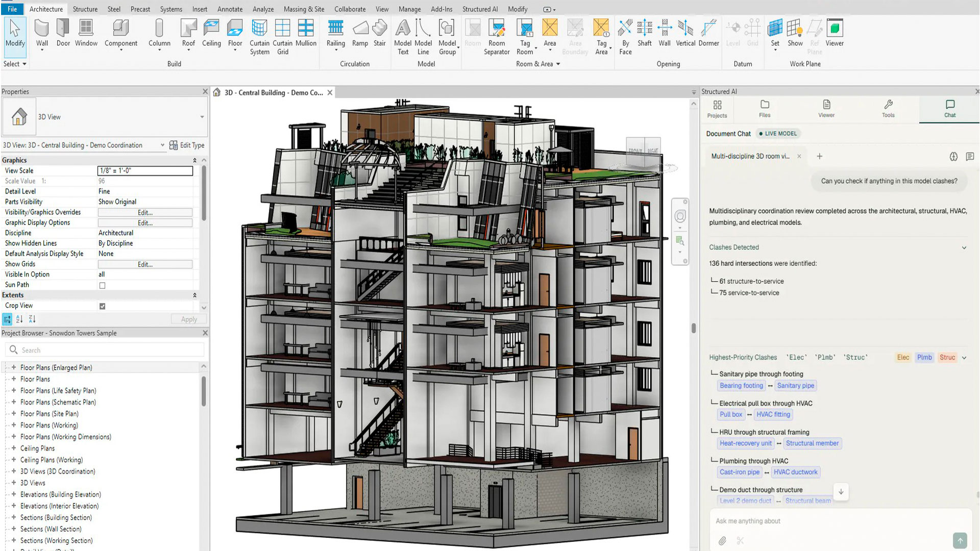Select the Wall tool in Build panel

[42, 33]
